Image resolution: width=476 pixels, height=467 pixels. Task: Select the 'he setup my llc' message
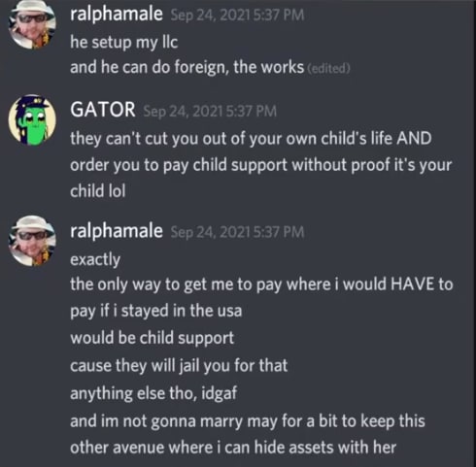124,43
